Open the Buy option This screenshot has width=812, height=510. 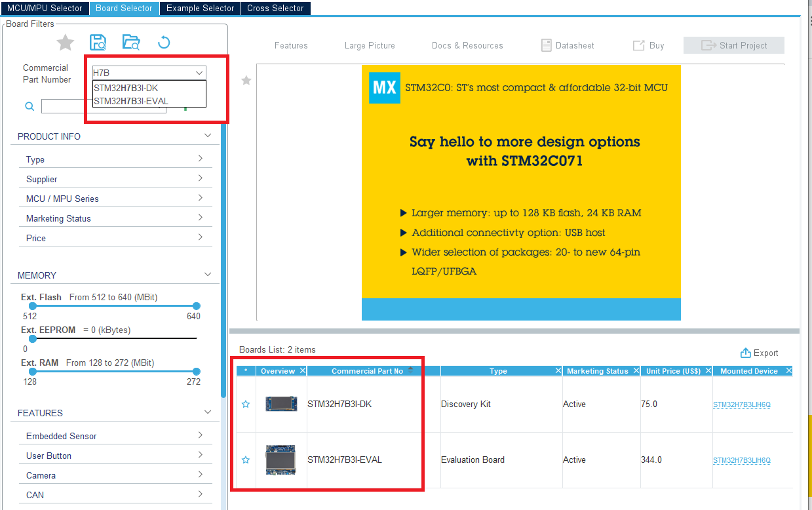pos(649,45)
